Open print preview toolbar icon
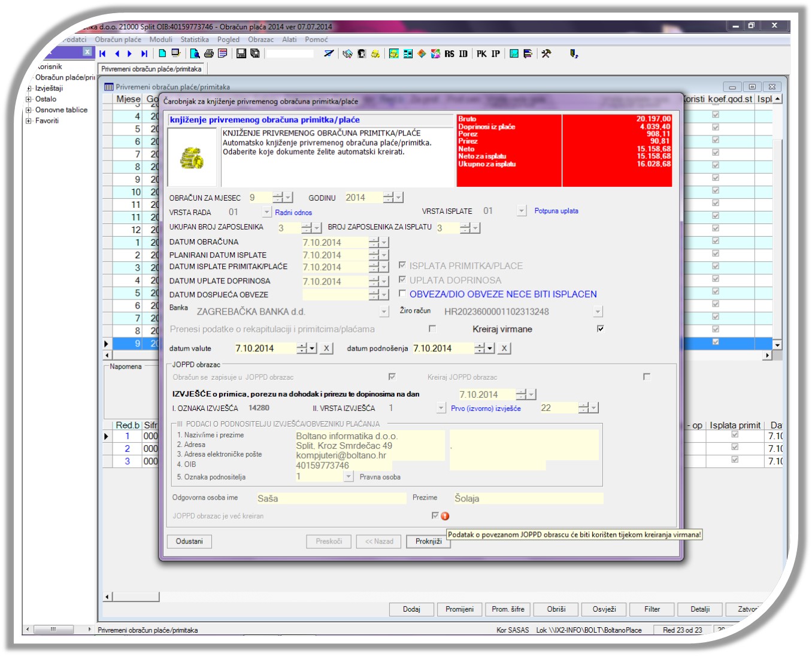The width and height of the screenshot is (812, 656). tap(195, 54)
